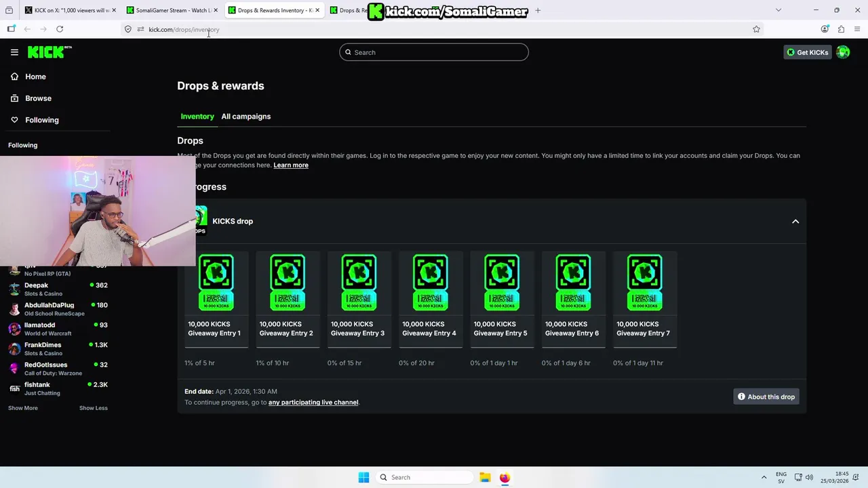The width and height of the screenshot is (868, 488).
Task: Click the Giveaway Entry 7 progress bar
Action: [645, 347]
